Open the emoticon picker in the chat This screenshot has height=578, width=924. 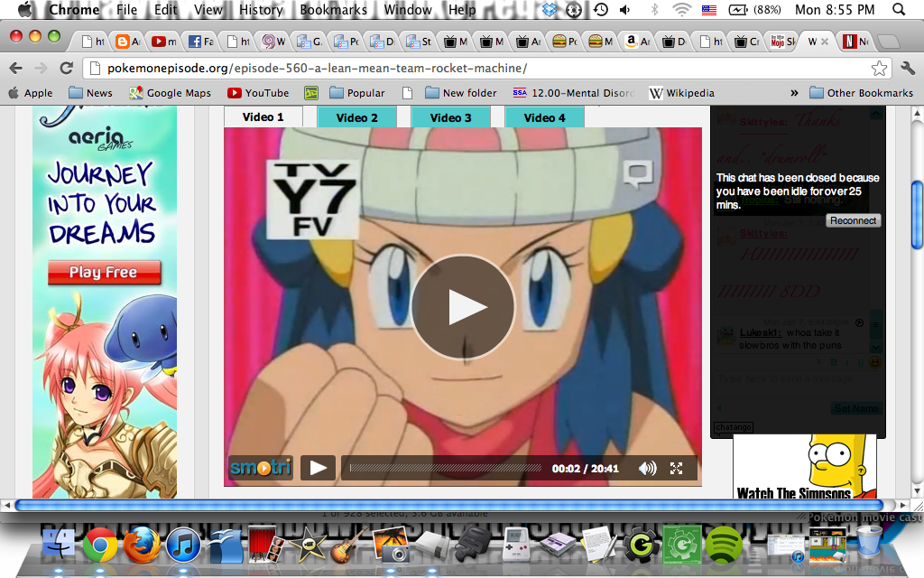[875, 362]
